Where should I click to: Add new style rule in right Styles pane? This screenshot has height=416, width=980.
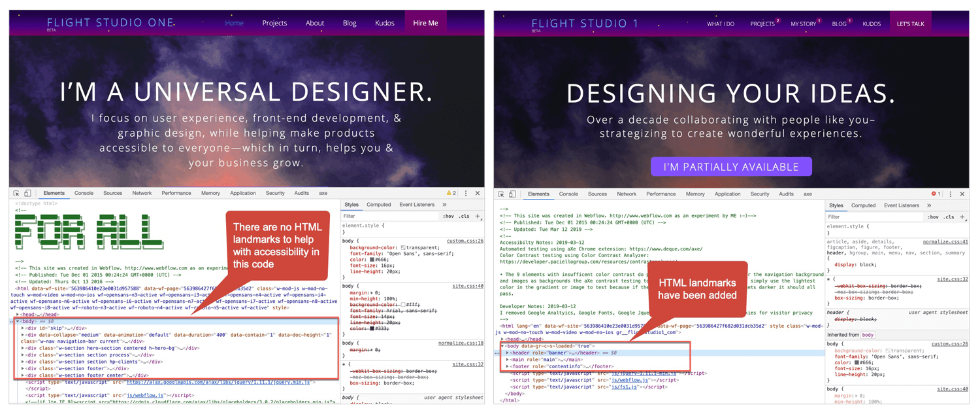click(962, 217)
